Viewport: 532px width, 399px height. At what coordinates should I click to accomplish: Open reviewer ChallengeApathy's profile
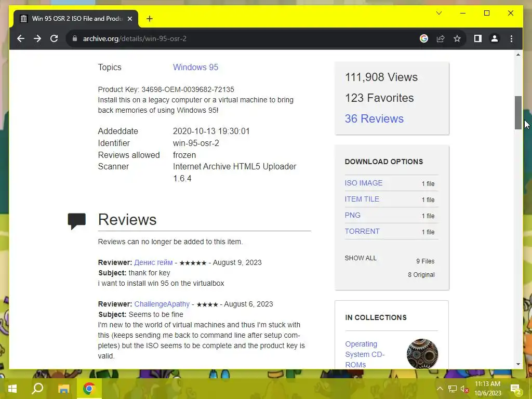[x=162, y=304]
